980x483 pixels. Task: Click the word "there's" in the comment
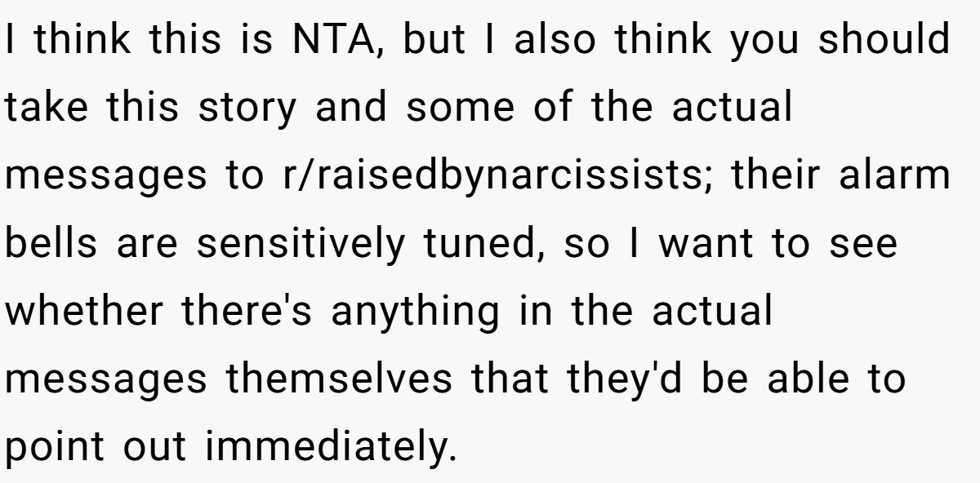252,312
